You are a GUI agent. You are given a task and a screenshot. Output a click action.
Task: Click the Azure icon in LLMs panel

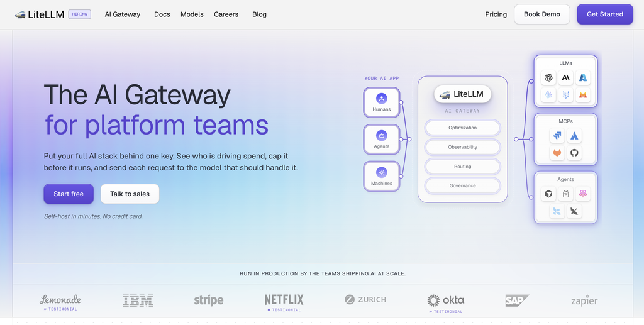pos(583,77)
